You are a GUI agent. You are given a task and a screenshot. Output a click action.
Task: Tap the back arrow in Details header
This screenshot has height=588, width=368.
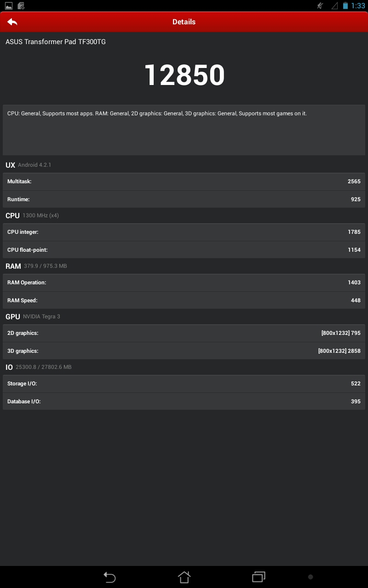tap(12, 22)
